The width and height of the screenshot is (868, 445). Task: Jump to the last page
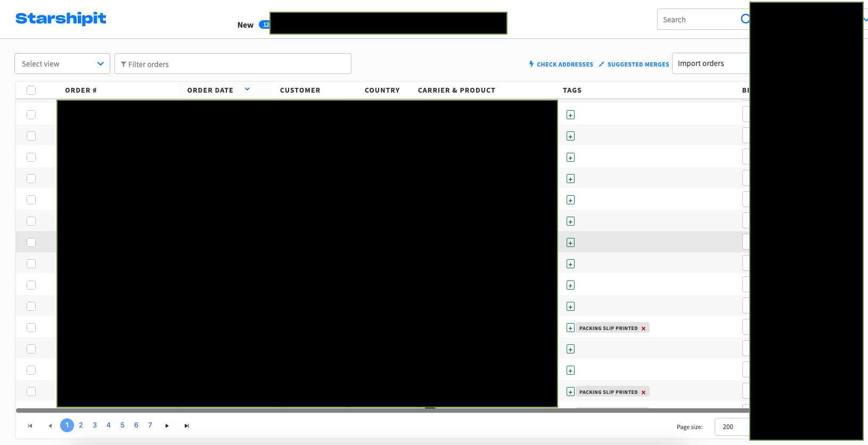pyautogui.click(x=186, y=426)
